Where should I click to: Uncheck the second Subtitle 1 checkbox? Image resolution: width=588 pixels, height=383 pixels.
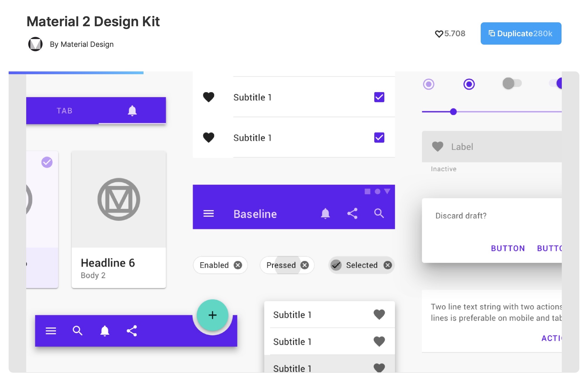pyautogui.click(x=379, y=138)
